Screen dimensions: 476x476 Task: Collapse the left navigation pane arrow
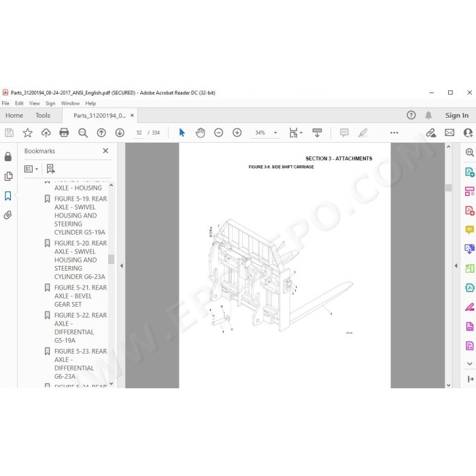[122, 266]
